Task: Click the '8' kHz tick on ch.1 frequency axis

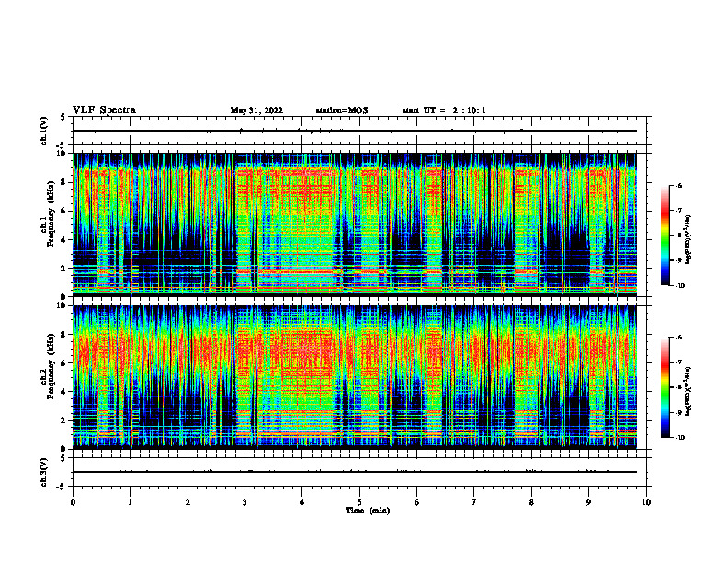Action: [x=64, y=182]
